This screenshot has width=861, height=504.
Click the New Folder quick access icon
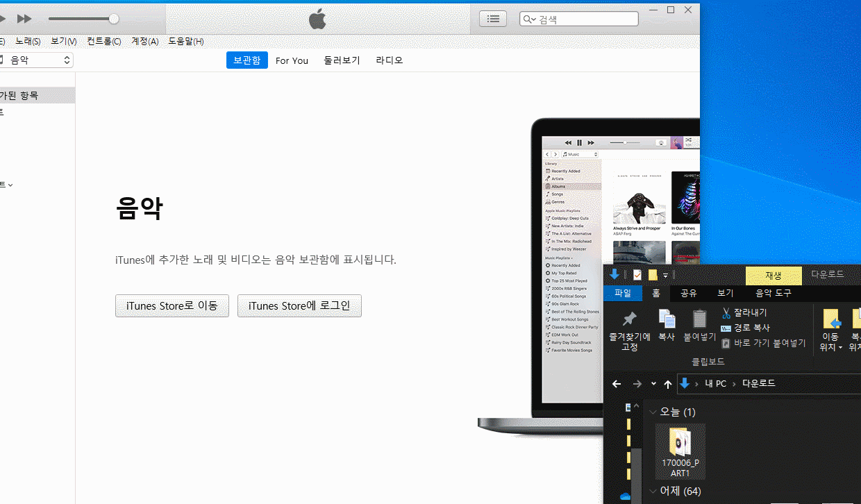pyautogui.click(x=653, y=275)
